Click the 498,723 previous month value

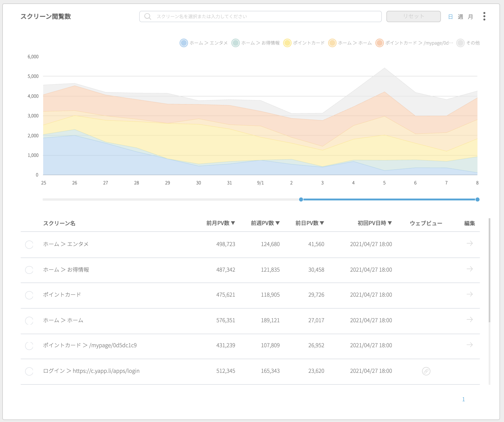[x=226, y=244]
